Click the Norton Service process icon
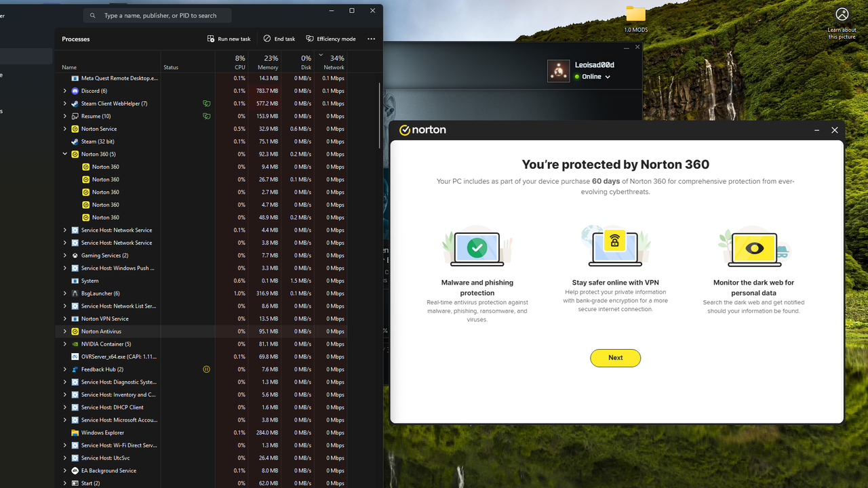 coord(75,129)
